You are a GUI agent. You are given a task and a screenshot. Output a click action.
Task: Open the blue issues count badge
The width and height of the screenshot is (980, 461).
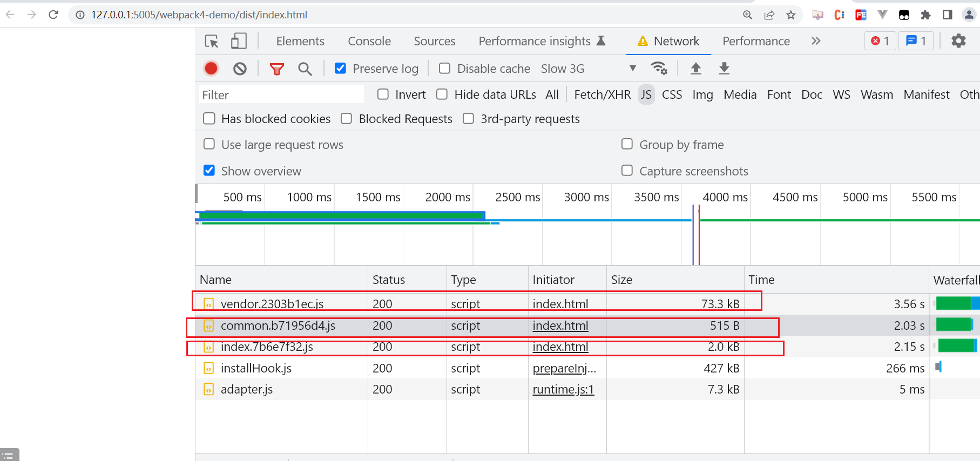(916, 41)
